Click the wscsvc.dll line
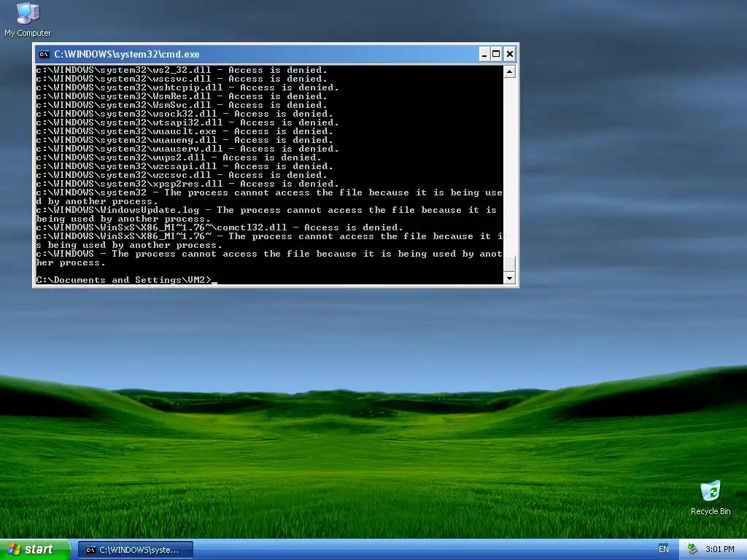 182,79
